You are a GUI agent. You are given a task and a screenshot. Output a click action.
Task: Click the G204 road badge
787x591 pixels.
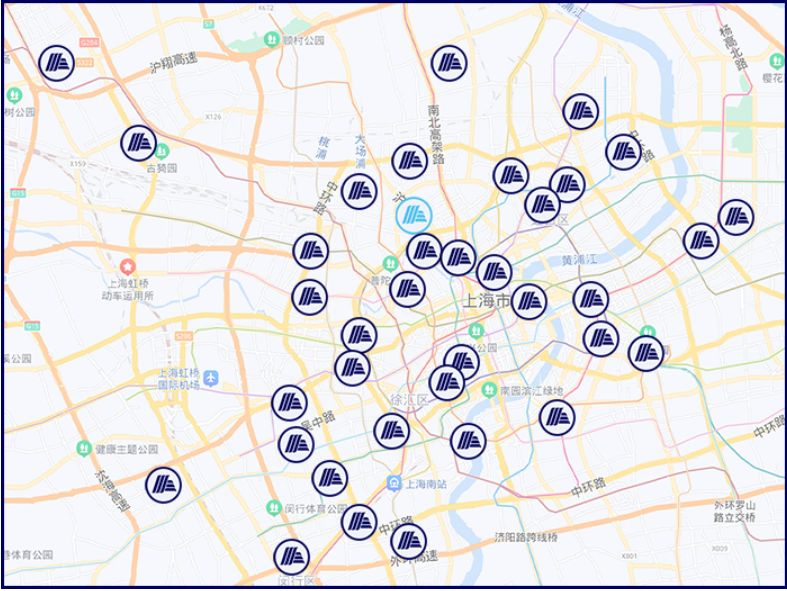(89, 43)
